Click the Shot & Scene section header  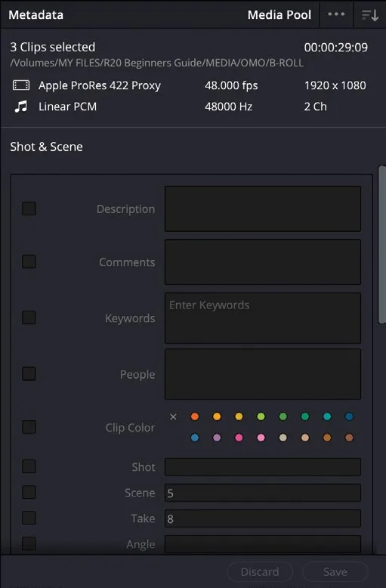(x=47, y=147)
